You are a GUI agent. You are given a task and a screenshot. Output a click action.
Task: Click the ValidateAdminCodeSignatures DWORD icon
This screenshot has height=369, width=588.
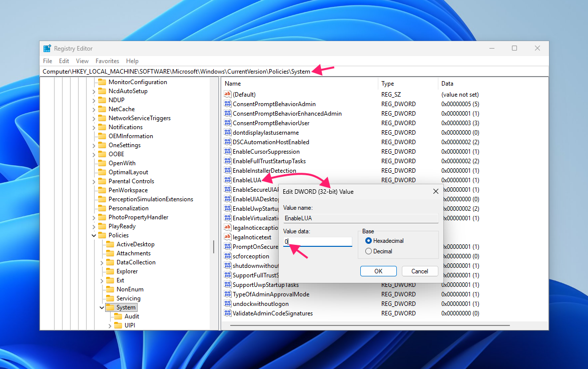click(x=227, y=313)
